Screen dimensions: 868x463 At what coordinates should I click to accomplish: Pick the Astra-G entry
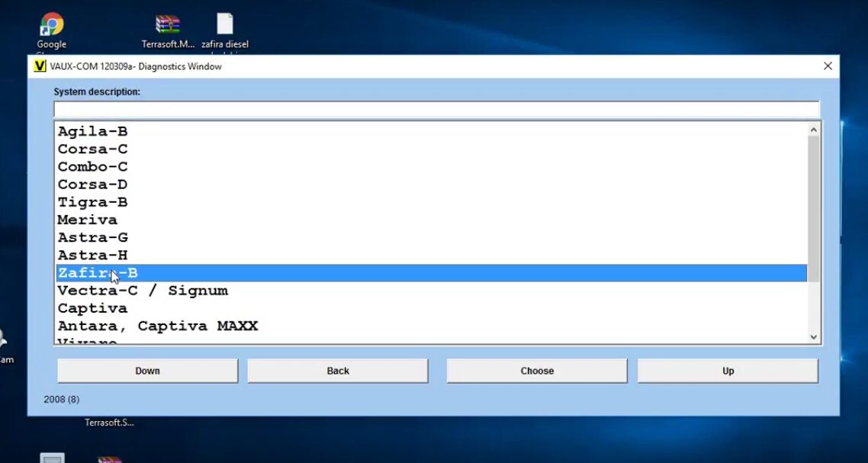[x=431, y=237]
